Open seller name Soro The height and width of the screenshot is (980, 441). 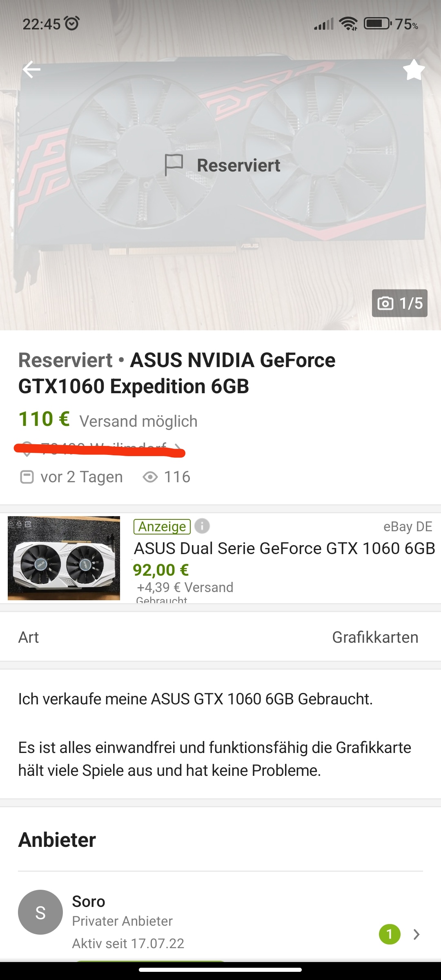[x=89, y=901]
